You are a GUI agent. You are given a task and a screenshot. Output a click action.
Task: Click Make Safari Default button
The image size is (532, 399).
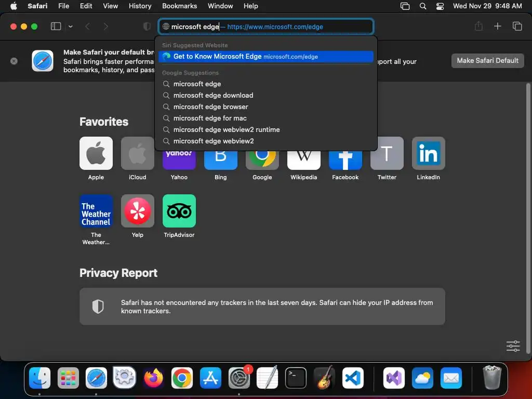[487, 61]
